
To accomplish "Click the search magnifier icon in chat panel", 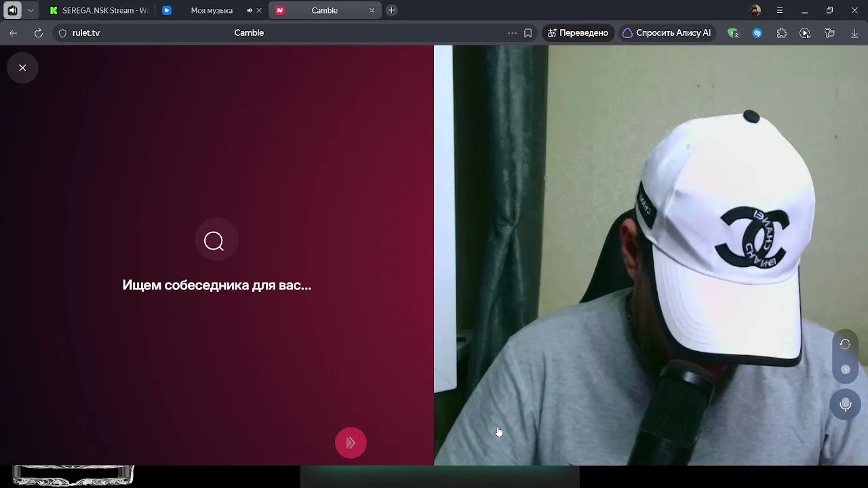I will (x=214, y=241).
